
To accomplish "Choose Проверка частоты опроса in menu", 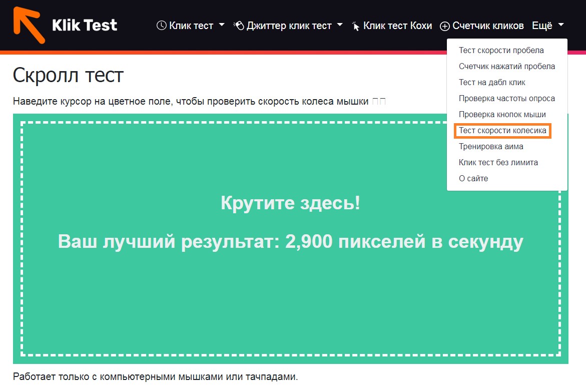I will pos(506,98).
